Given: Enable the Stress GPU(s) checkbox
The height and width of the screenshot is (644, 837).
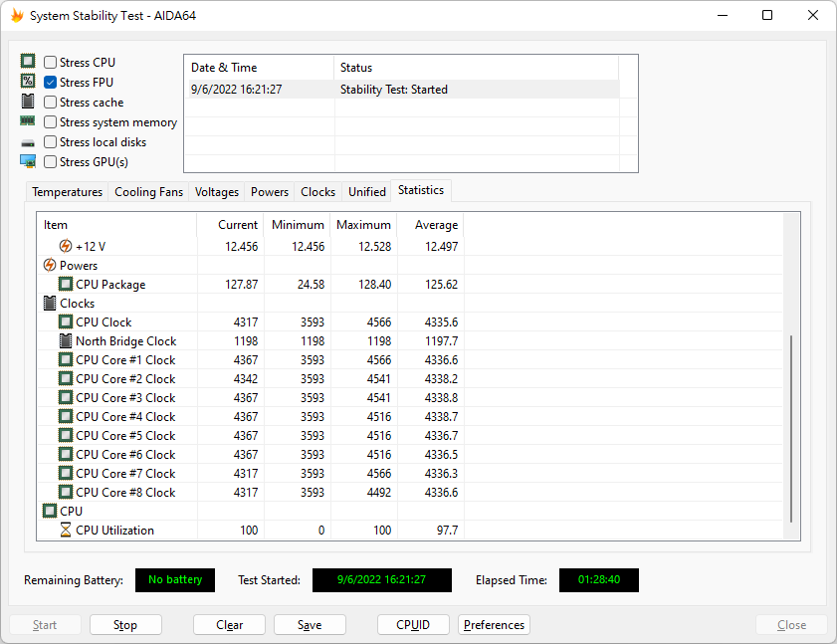Looking at the screenshot, I should [x=50, y=162].
